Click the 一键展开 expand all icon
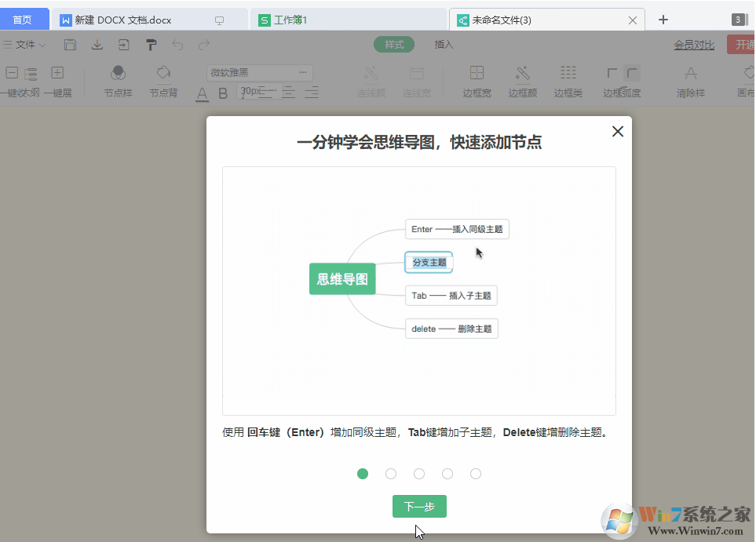756x542 pixels. click(57, 82)
